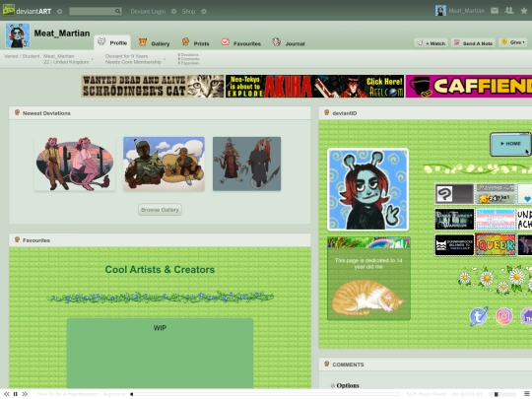Click the music player progress bar
Viewport: 532px width, 399px height.
265,394
